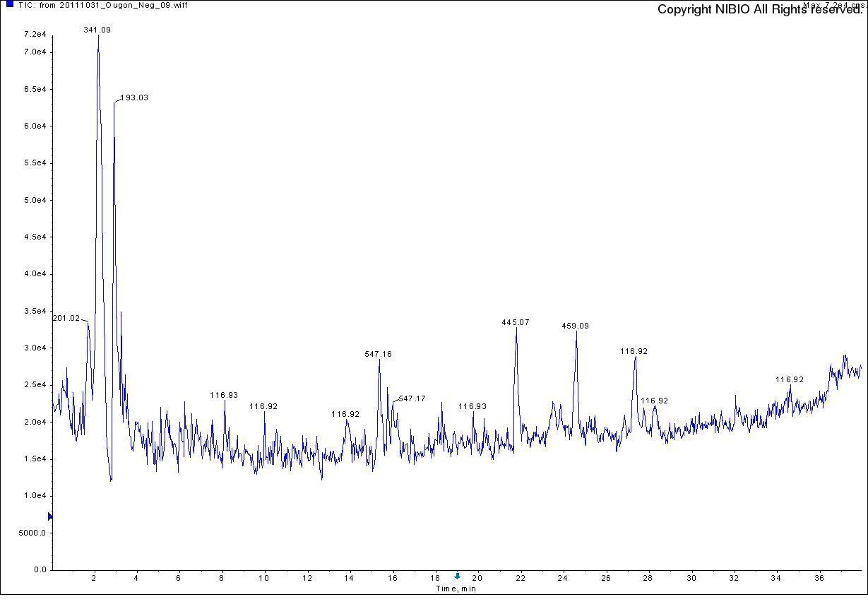The height and width of the screenshot is (609, 868).
Task: Click the blue TIC legend square
Action: pyautogui.click(x=10, y=4)
